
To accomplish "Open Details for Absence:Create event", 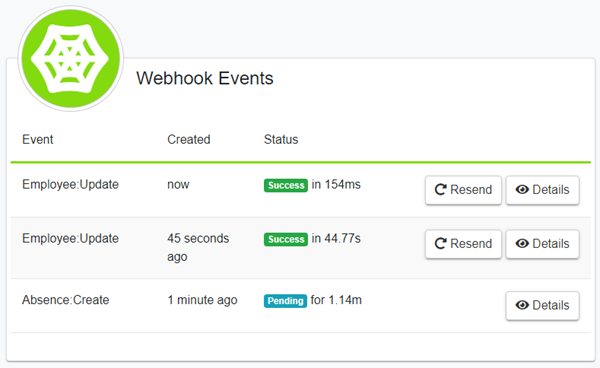I will (542, 305).
